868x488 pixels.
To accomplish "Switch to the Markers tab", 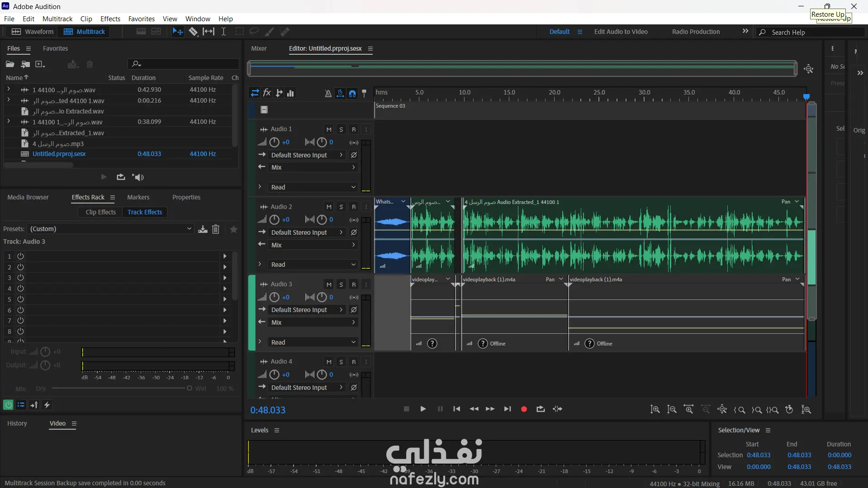I will 138,197.
